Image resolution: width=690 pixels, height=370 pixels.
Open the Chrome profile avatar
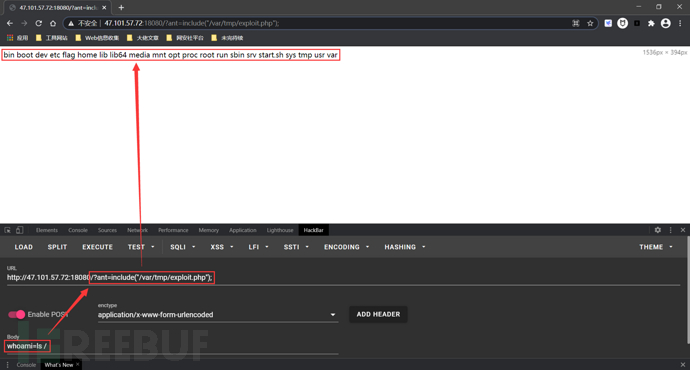(x=665, y=23)
